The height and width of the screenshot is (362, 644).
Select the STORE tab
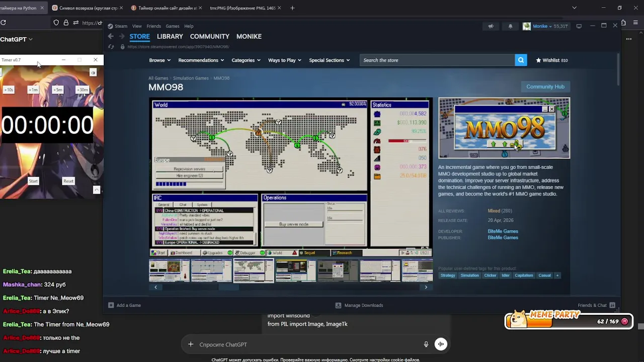coord(139,36)
